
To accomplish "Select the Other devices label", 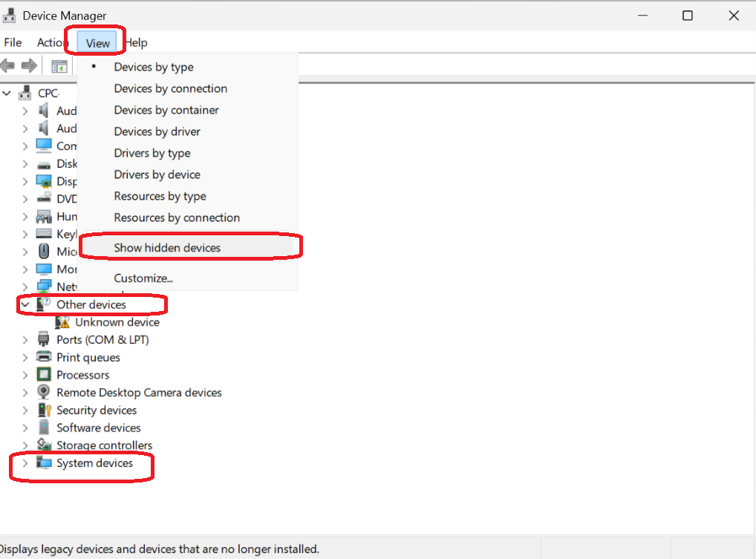I will point(91,304).
